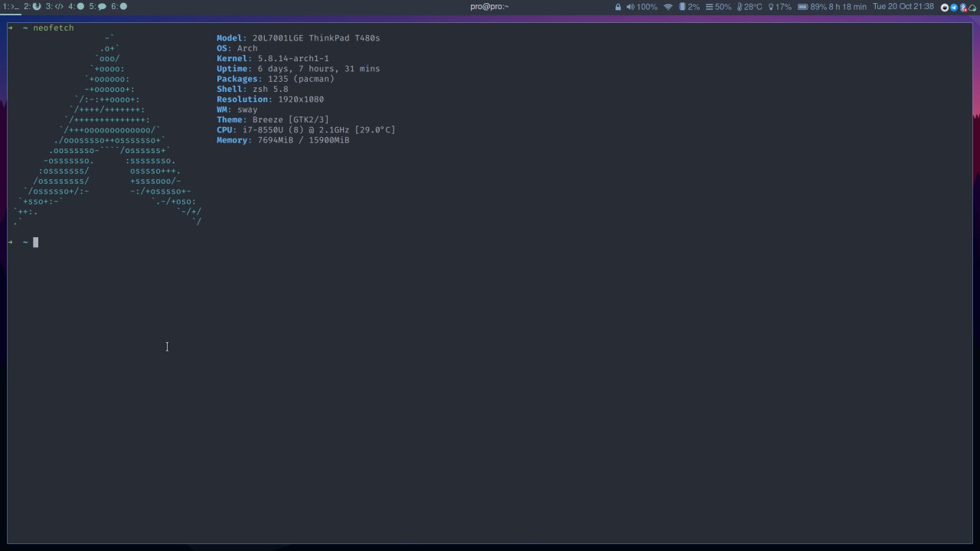The width and height of the screenshot is (980, 551).
Task: Click the lock icon in status bar
Action: click(x=618, y=7)
